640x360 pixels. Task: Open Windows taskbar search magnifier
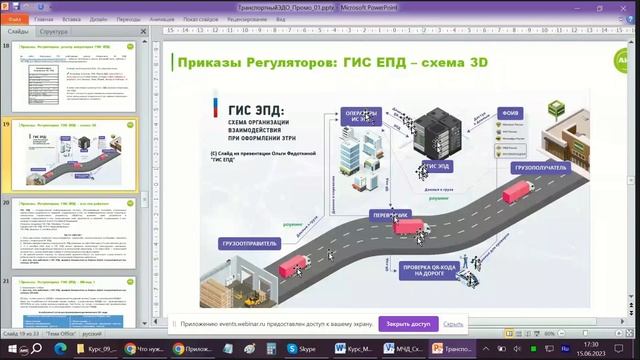click(36, 349)
